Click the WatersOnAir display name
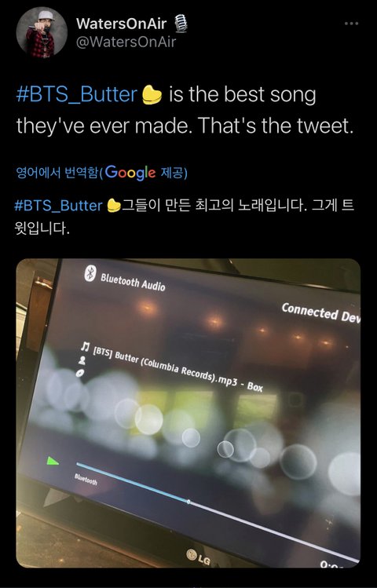The height and width of the screenshot is (588, 377). (x=121, y=24)
